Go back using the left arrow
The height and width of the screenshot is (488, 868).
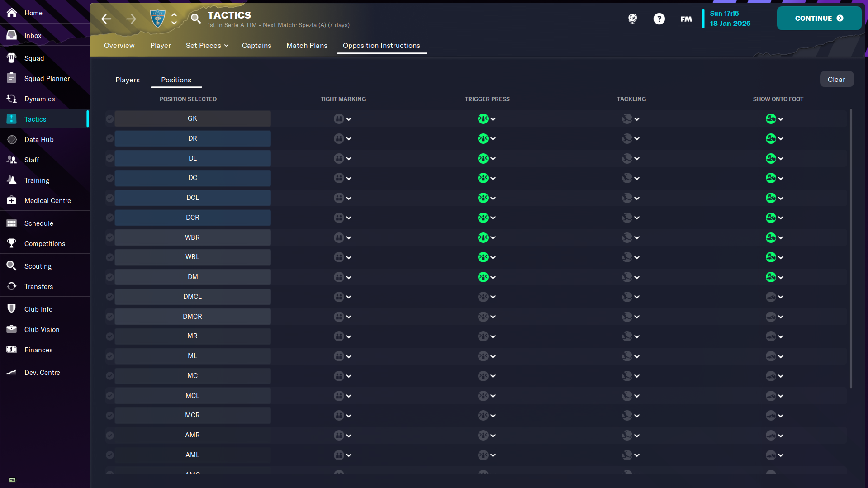click(106, 19)
